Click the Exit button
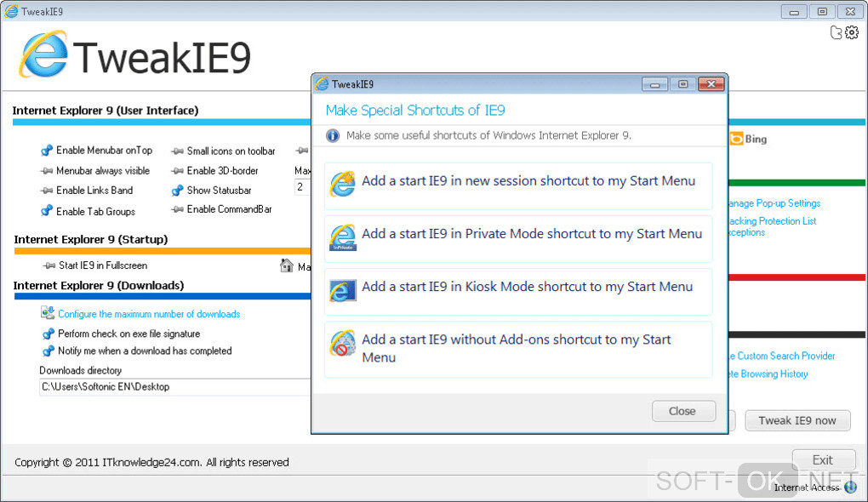 pyautogui.click(x=822, y=460)
